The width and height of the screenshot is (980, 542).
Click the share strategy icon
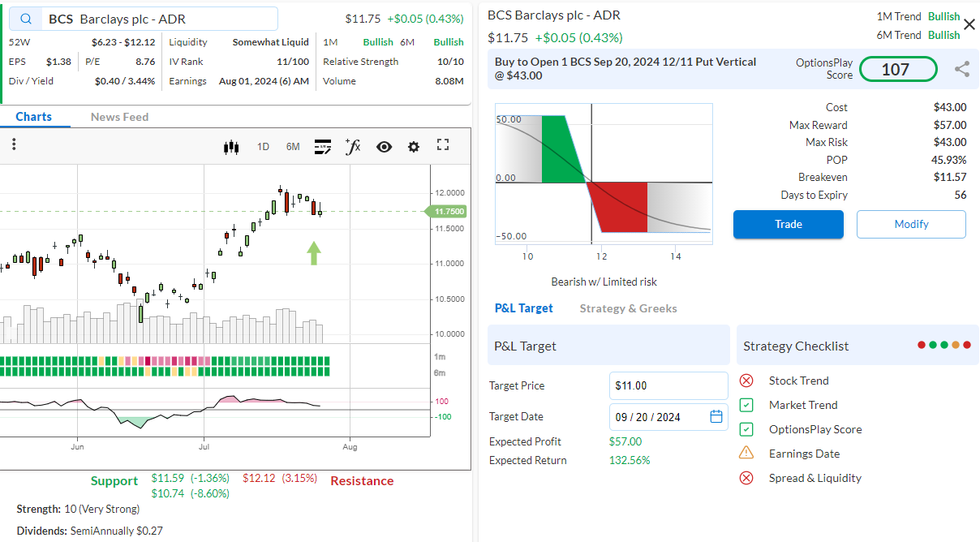962,70
